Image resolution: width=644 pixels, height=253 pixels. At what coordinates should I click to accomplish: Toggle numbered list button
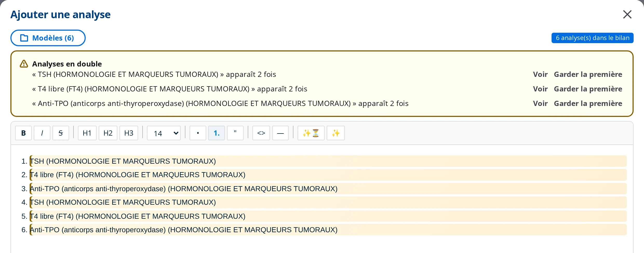click(x=217, y=133)
